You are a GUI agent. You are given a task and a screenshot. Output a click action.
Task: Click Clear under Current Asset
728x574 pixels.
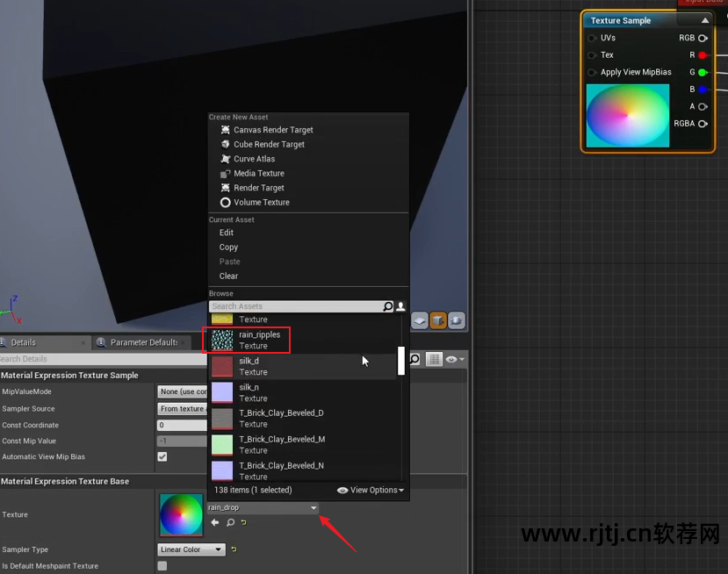(228, 276)
